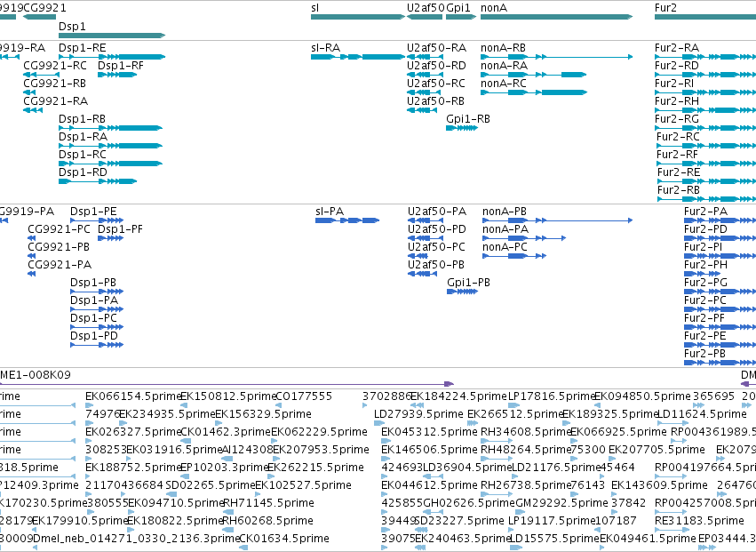The height and width of the screenshot is (552, 756).
Task: Click the U2af50-PB protein label
Action: (x=436, y=264)
